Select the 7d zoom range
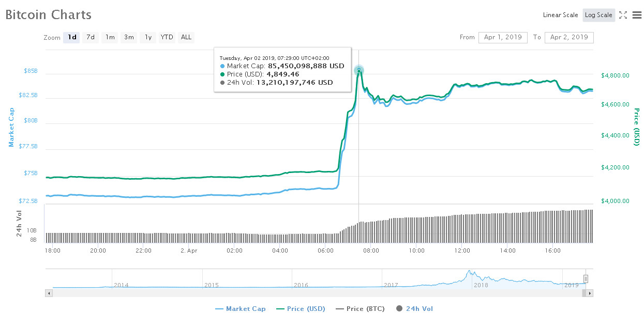This screenshot has height=313, width=644. [x=91, y=37]
